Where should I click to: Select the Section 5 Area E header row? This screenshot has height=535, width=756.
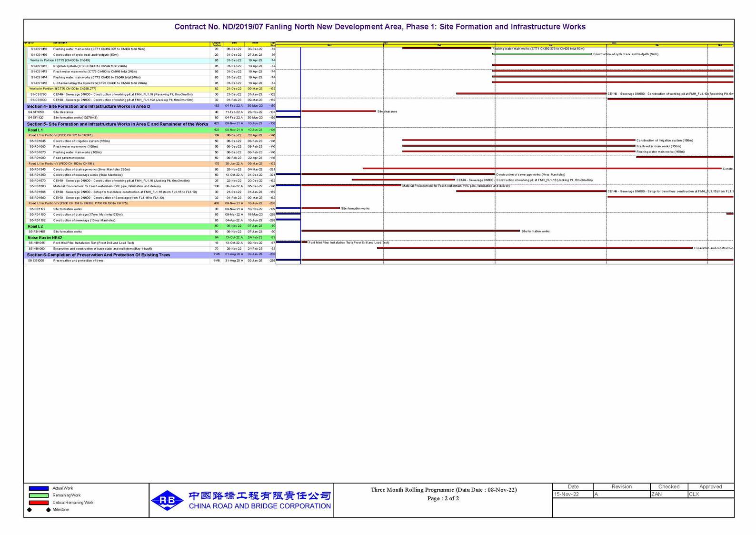(117, 124)
